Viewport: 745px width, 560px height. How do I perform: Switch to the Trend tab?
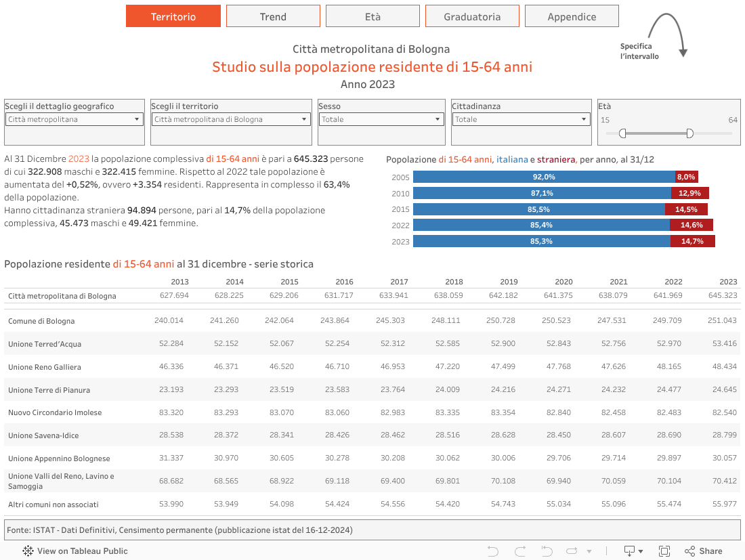[273, 16]
